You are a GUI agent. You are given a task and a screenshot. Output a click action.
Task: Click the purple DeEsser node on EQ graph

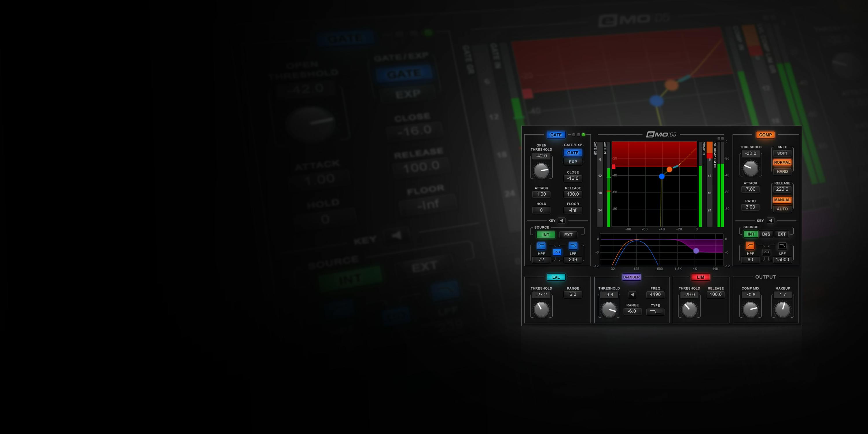[x=696, y=251]
